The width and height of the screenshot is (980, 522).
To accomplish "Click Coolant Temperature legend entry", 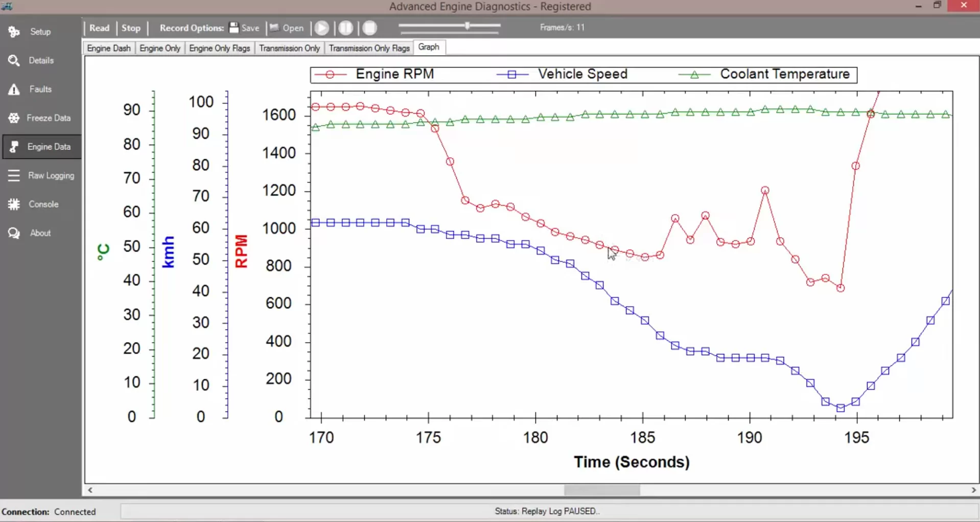I will click(764, 74).
